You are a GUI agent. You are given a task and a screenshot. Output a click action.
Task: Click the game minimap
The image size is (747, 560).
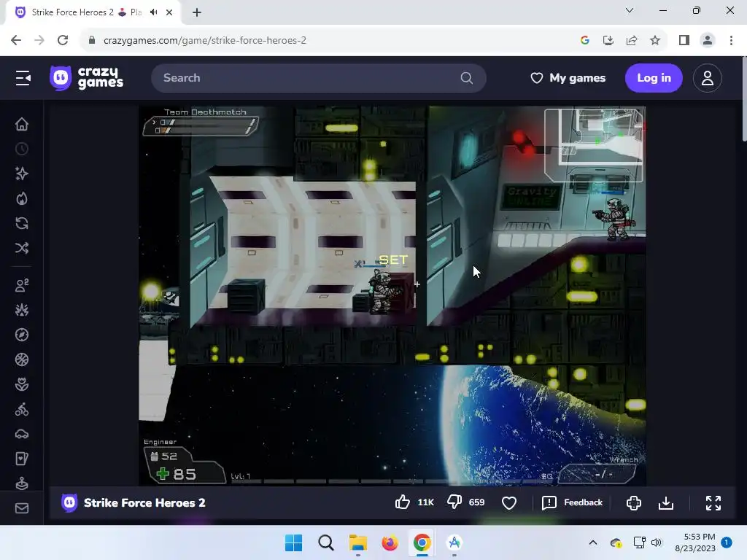[594, 145]
